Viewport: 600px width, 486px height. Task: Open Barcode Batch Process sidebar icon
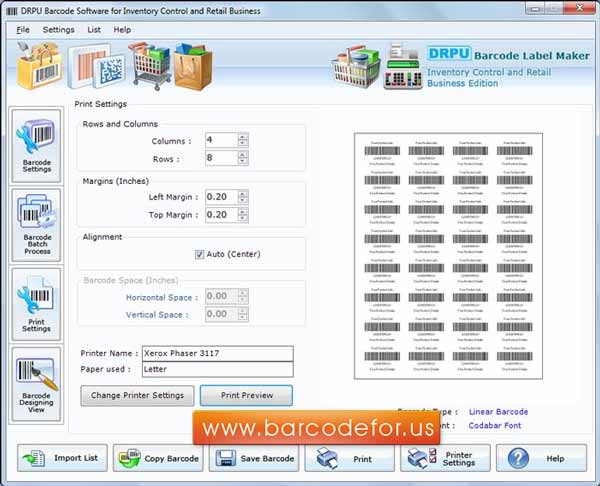click(x=36, y=225)
